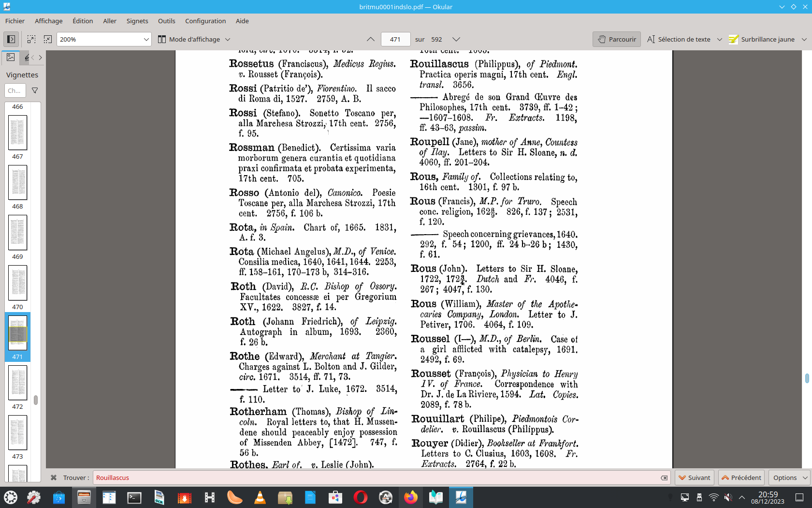Click the thumbnail panel scrollbar handle

point(36,400)
